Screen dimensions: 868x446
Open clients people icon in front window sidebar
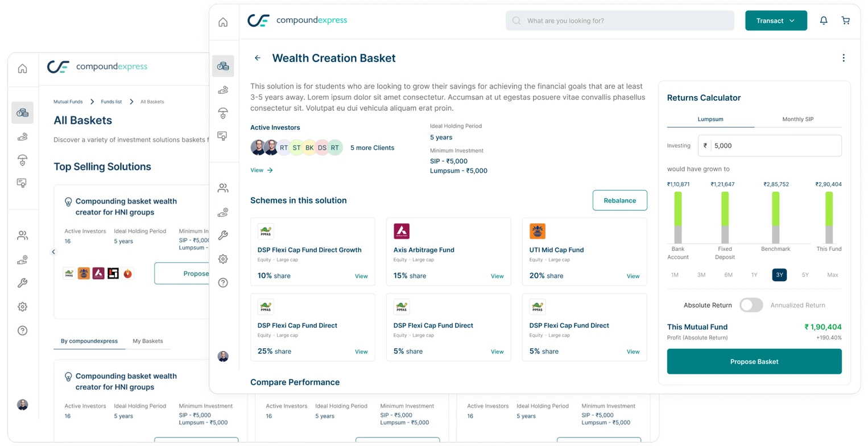223,188
